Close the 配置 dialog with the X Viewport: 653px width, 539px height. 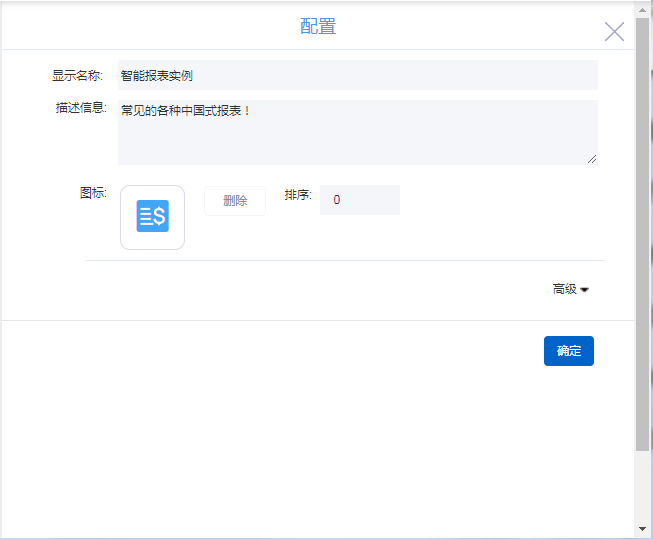click(x=614, y=32)
